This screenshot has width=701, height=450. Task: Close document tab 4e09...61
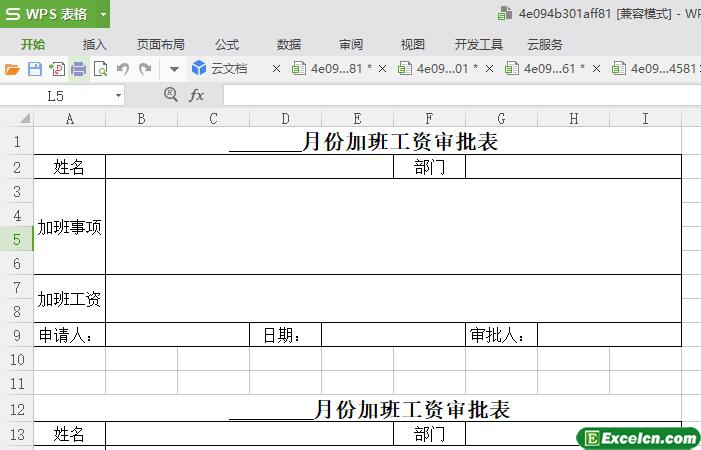[x=596, y=69]
